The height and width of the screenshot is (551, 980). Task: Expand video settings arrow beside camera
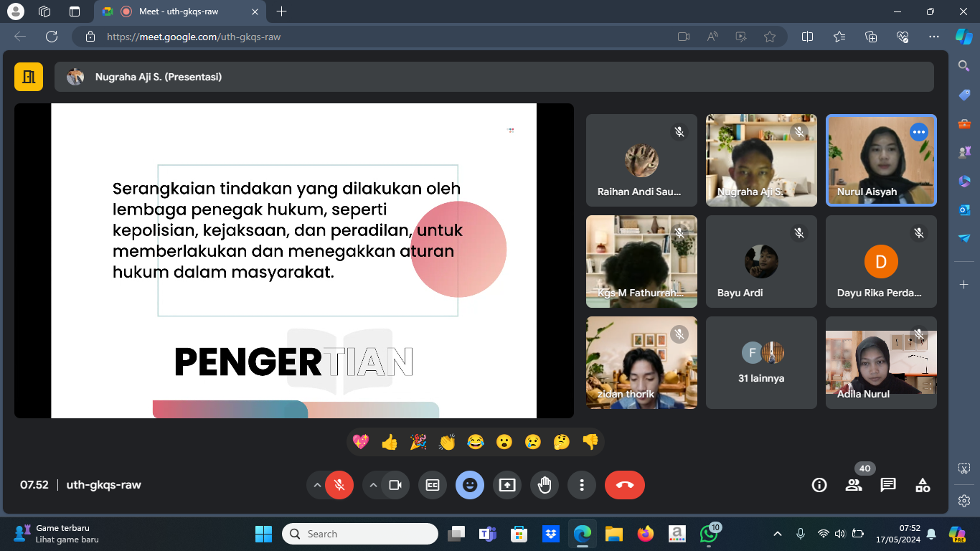tap(372, 485)
